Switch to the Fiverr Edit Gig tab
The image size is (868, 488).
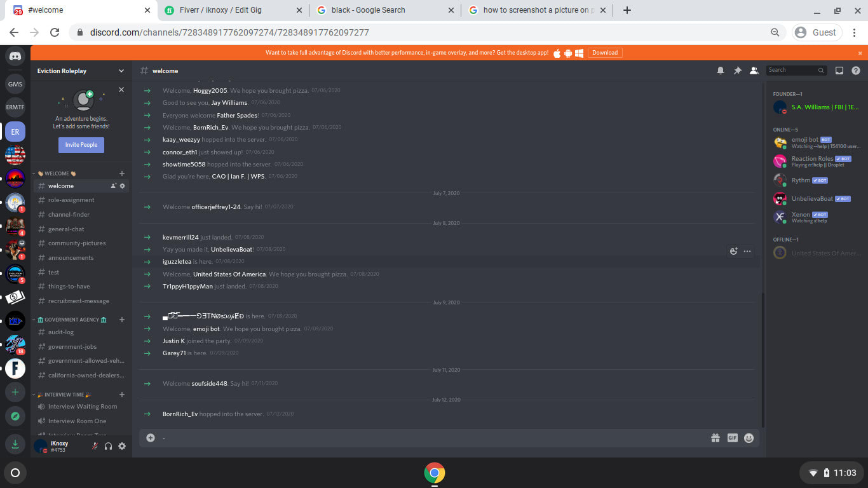[233, 10]
